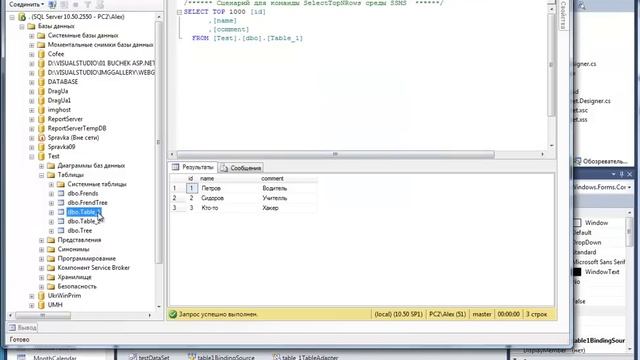The height and width of the screenshot is (360, 640).
Task: Click the selected id cell in row 1
Action: point(191,188)
